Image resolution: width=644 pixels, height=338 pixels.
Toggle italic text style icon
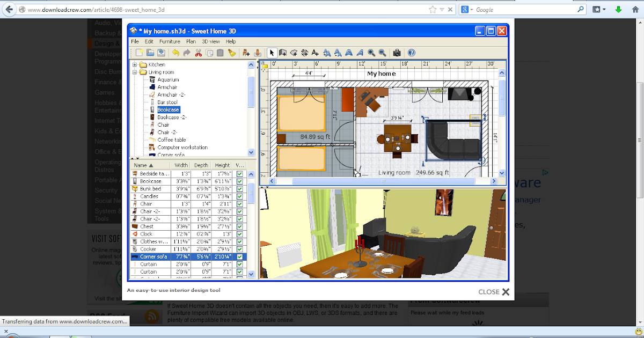pos(360,53)
